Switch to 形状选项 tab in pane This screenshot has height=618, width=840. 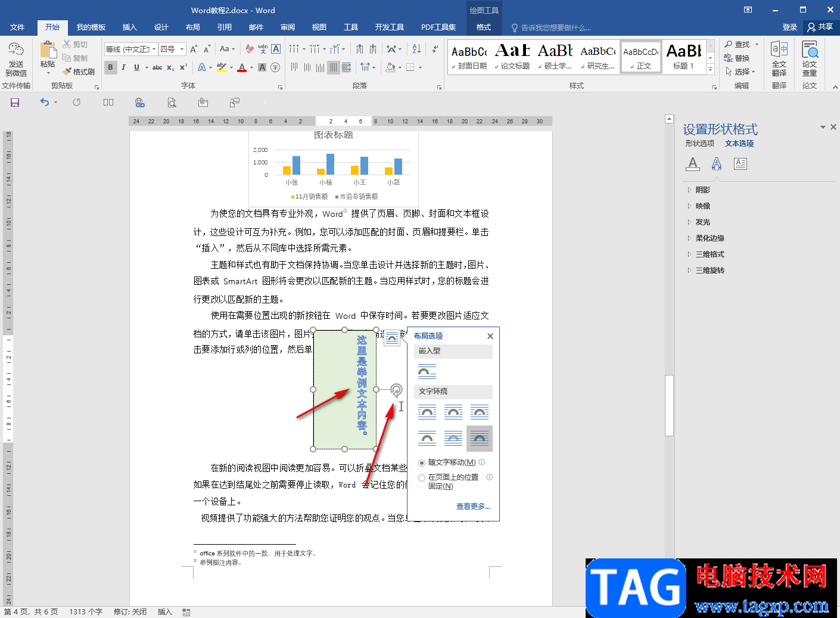tap(699, 144)
